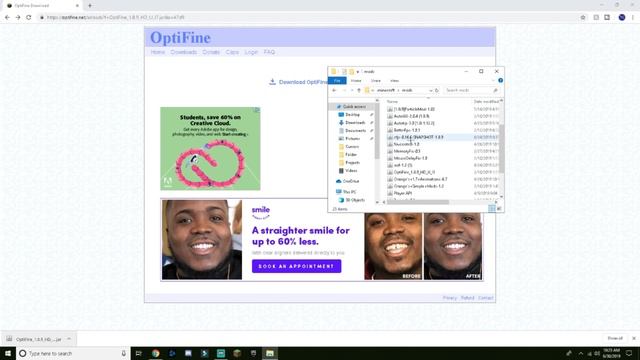Click the Chrome forward arrow
Image resolution: width=640 pixels, height=360 pixels.
[18, 18]
